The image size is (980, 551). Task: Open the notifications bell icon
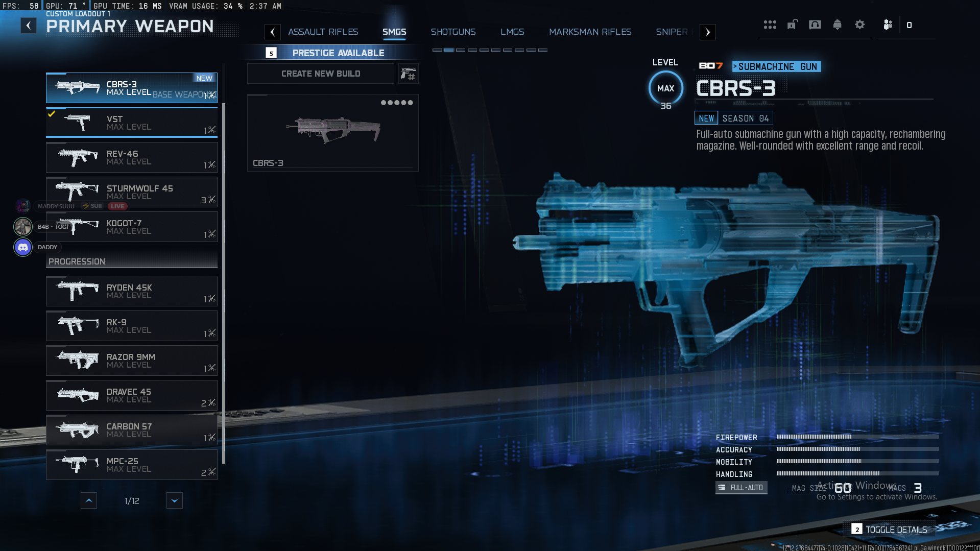tap(837, 25)
